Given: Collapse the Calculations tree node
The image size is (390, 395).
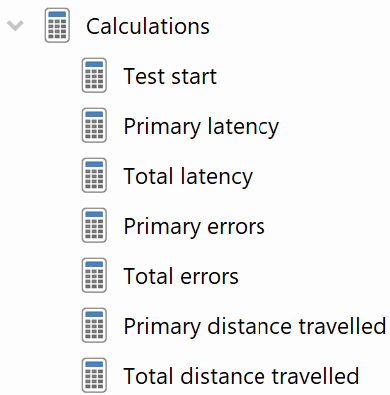Looking at the screenshot, I should 15,25.
